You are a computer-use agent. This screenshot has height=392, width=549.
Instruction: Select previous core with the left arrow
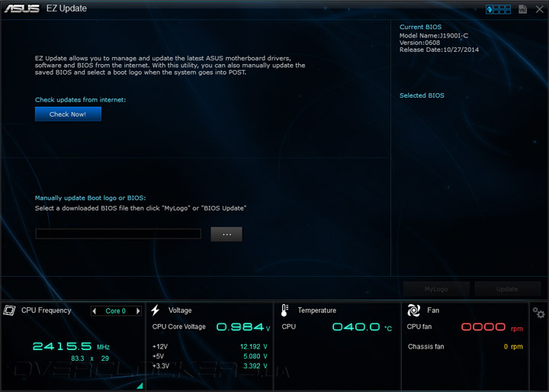click(95, 310)
